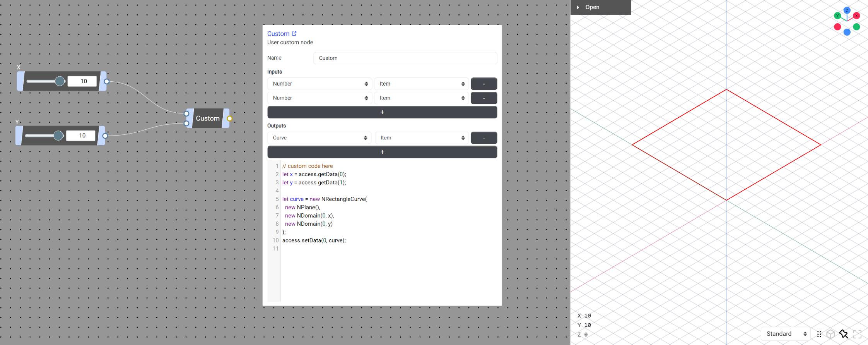Remove the second Number input

[x=484, y=98]
